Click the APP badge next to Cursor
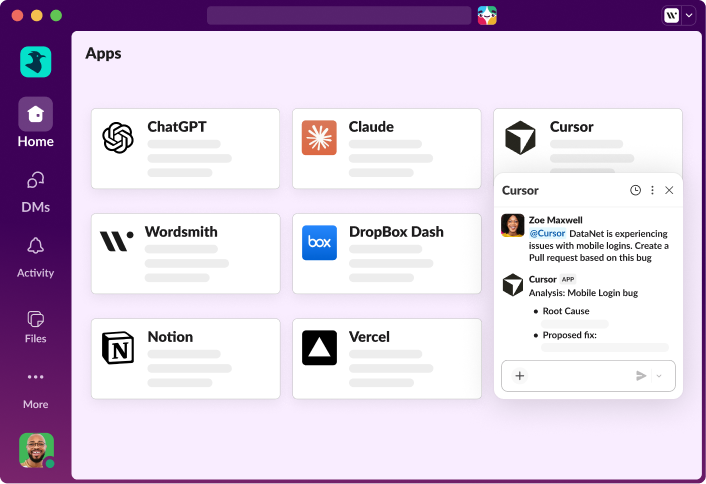 click(x=568, y=279)
